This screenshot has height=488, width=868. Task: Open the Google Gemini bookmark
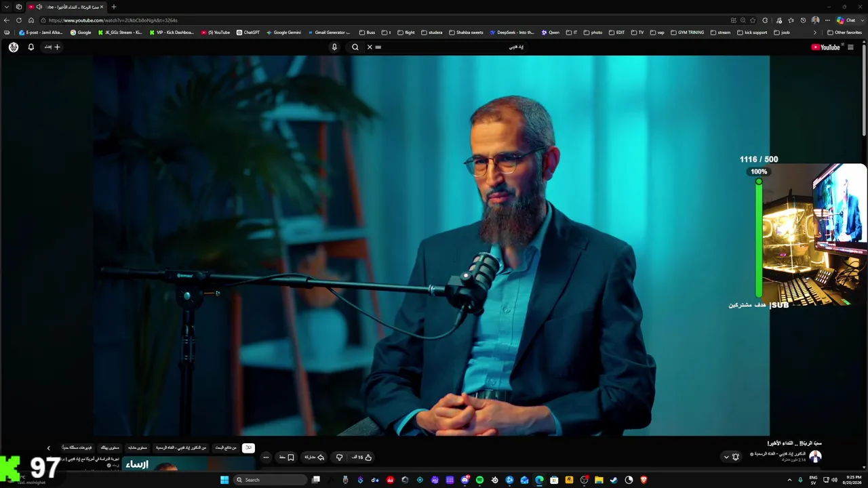click(x=283, y=33)
